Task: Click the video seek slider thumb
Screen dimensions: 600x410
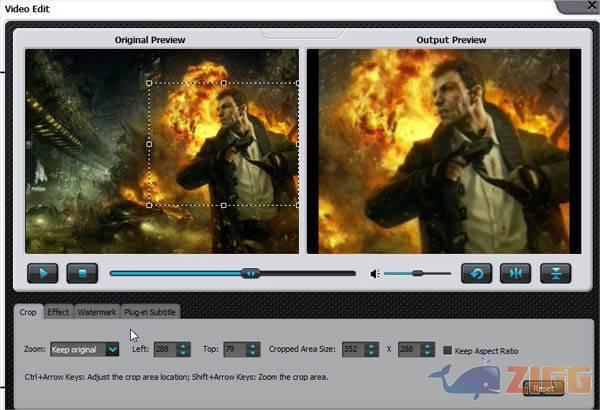Action: click(x=251, y=273)
